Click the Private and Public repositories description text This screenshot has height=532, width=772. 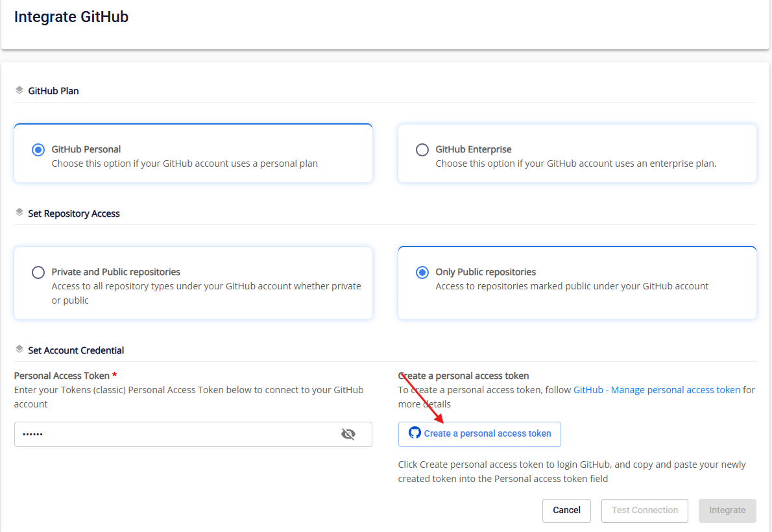coord(206,293)
